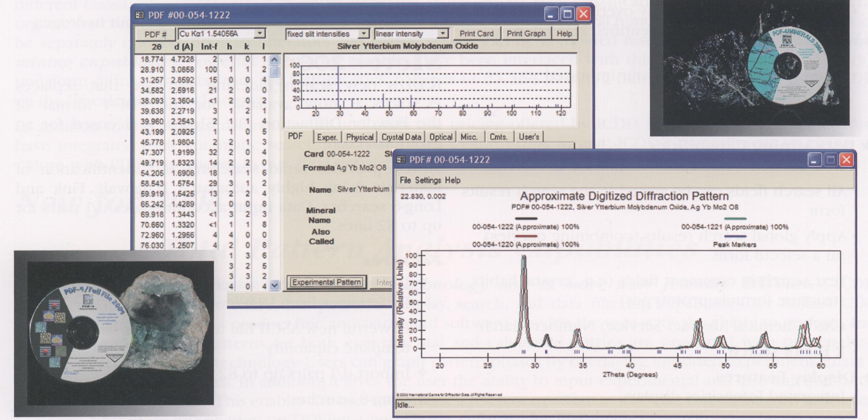This screenshot has width=868, height=420.
Task: Click Help button in PDF card window
Action: [564, 34]
